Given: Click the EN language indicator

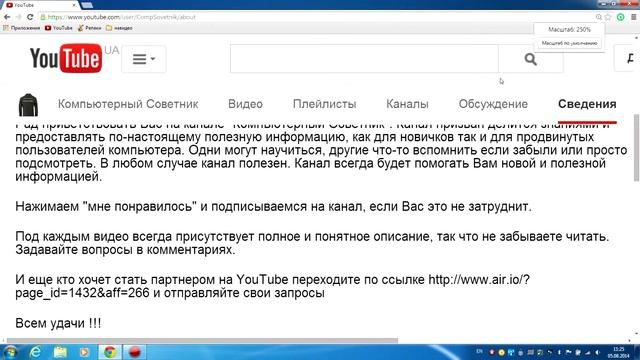Looking at the screenshot, I should (x=479, y=351).
